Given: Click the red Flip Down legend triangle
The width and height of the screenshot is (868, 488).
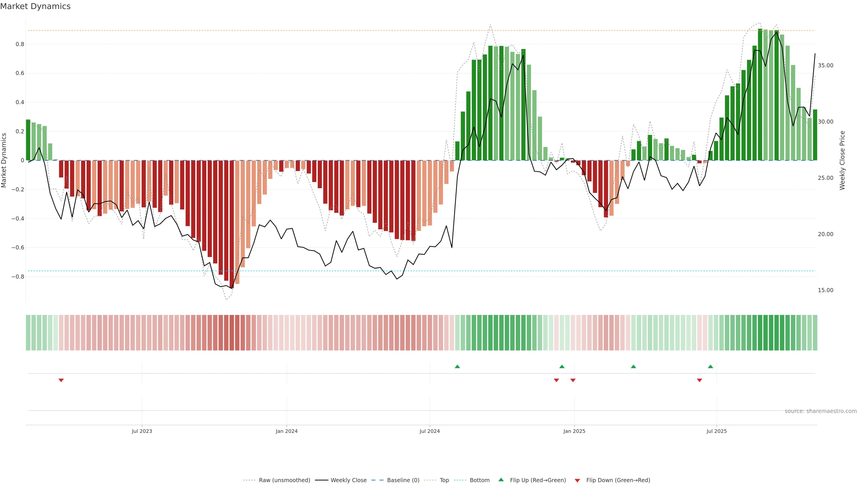Looking at the screenshot, I should click(x=577, y=480).
